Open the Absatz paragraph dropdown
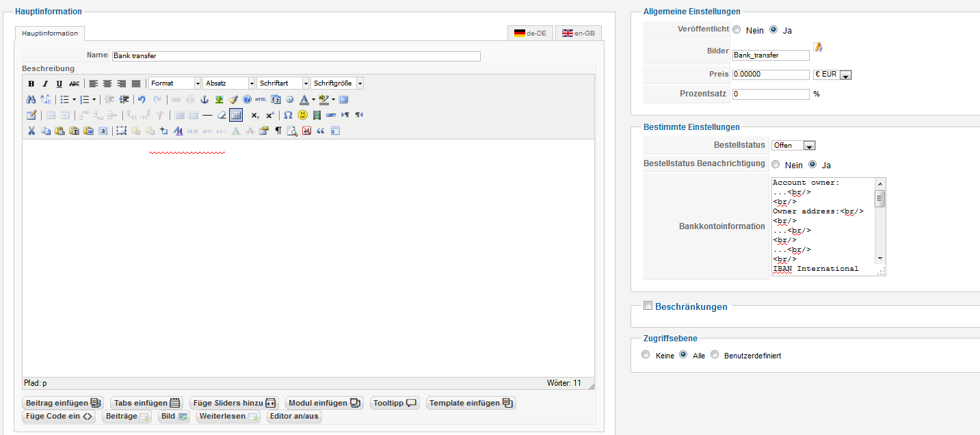 coord(228,83)
